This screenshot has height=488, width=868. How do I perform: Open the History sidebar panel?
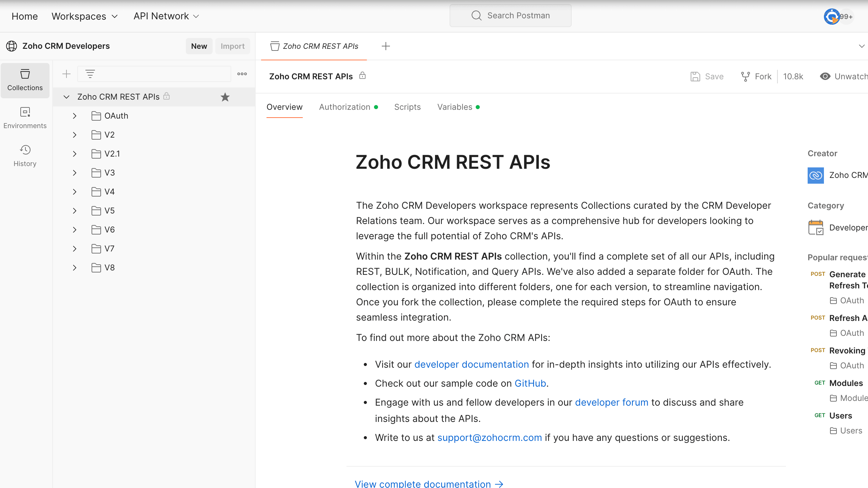coord(25,156)
